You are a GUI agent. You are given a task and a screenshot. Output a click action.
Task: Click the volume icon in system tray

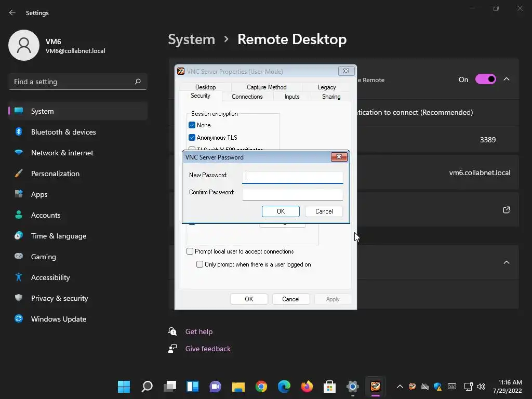pos(481,387)
